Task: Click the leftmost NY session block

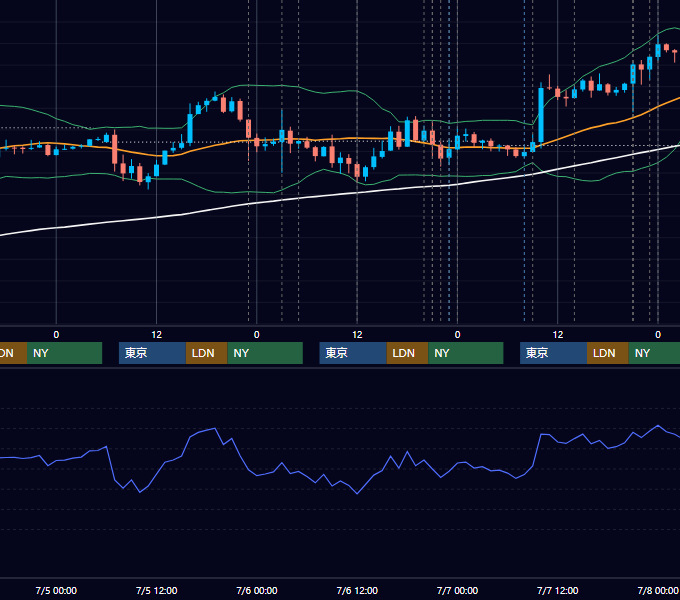Action: tap(64, 353)
